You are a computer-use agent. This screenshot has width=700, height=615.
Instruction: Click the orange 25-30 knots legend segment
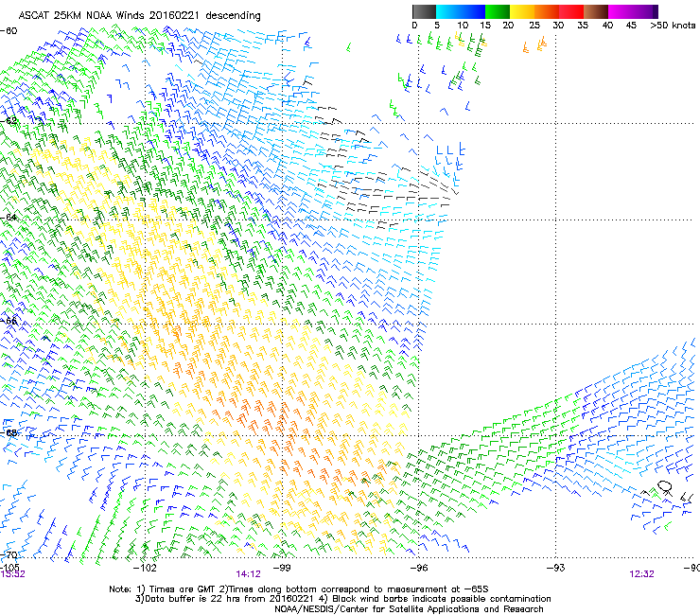[547, 11]
